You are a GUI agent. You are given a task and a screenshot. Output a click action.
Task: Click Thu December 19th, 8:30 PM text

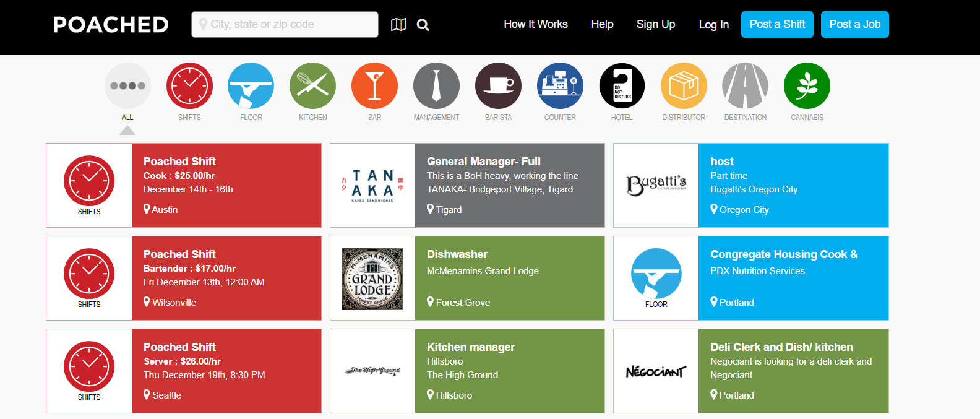click(x=204, y=375)
